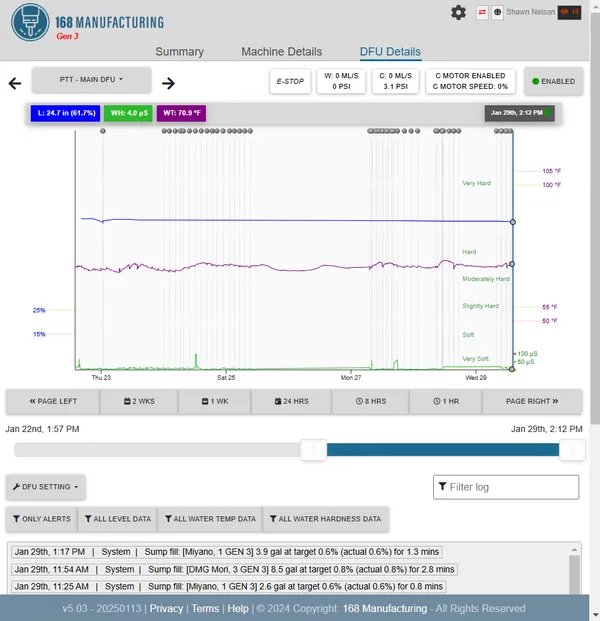Toggle the blue level L series label
The image size is (600, 621).
click(x=64, y=113)
